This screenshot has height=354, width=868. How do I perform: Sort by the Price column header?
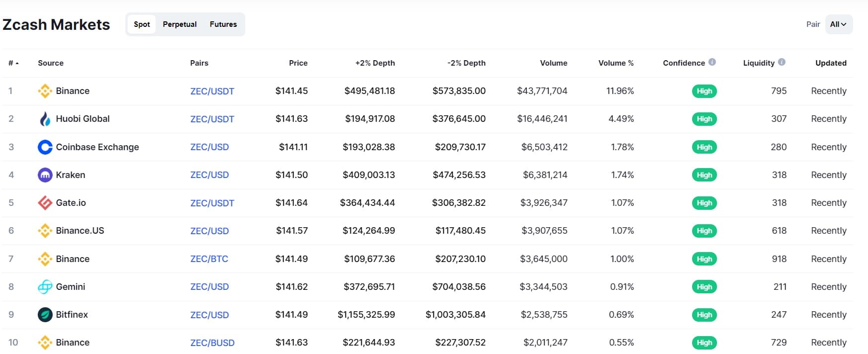(x=298, y=63)
